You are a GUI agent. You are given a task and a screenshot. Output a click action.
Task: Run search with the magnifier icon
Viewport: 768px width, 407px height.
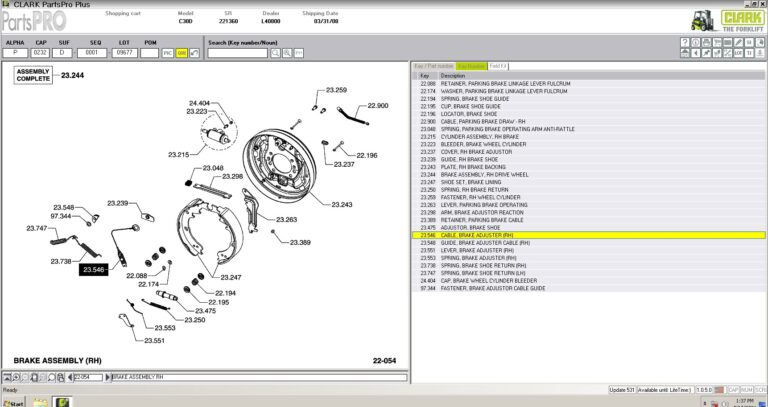click(275, 53)
